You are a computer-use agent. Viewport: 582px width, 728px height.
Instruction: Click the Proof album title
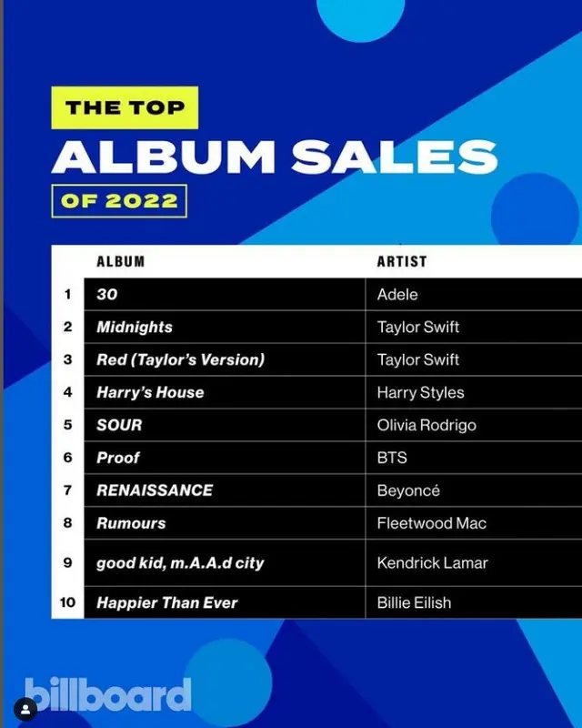118,459
